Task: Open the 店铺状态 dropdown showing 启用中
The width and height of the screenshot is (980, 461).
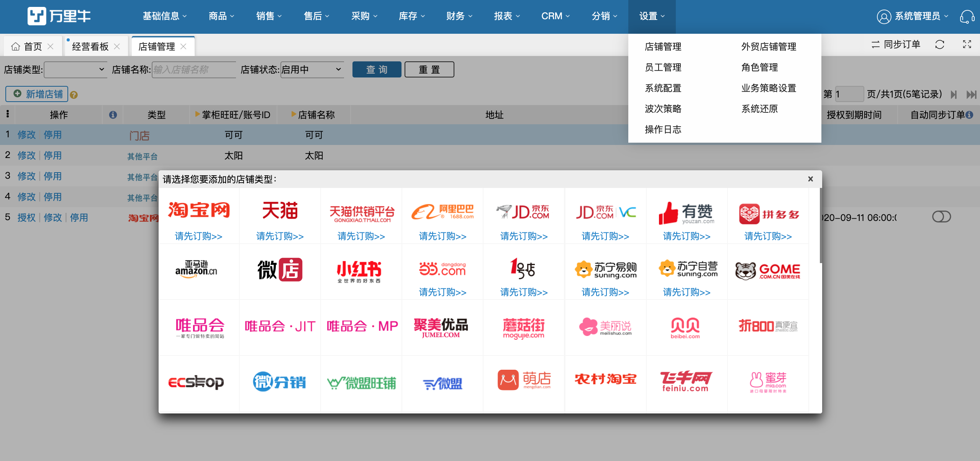Action: pos(312,70)
